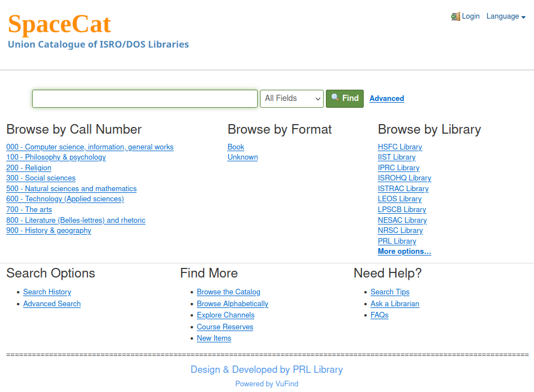Expand More options under Browse by Library
Screen dimensions: 534x392
click(x=404, y=252)
